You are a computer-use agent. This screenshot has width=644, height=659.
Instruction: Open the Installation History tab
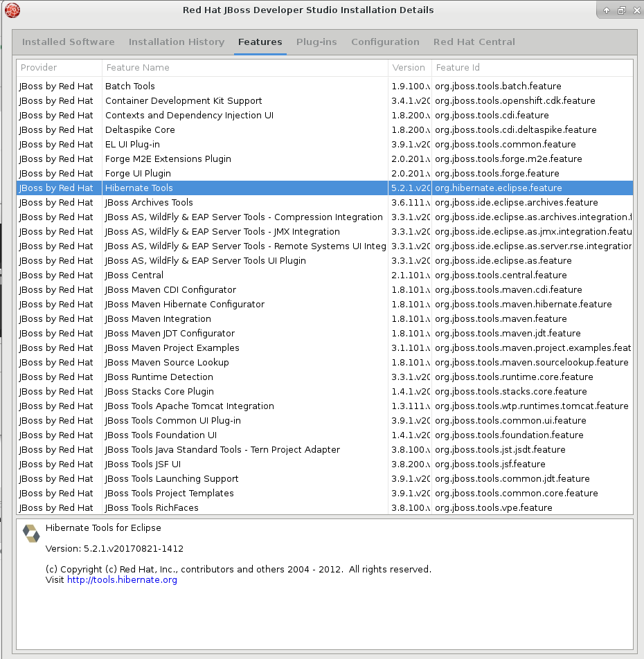point(177,42)
